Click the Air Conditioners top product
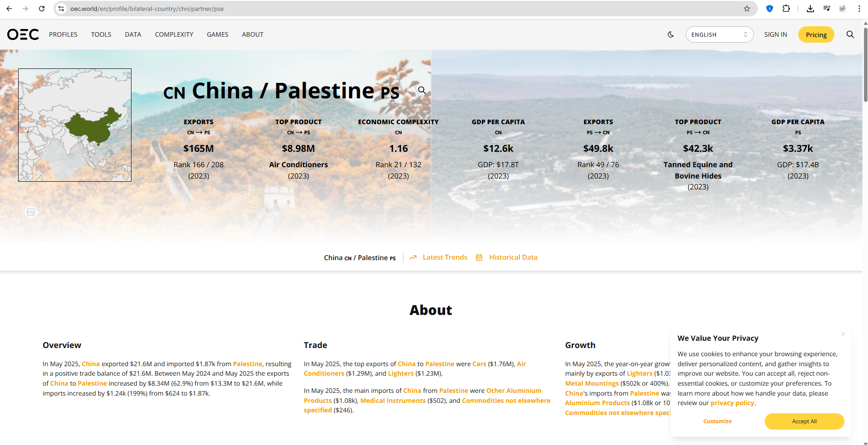This screenshot has height=445, width=868. [x=298, y=164]
